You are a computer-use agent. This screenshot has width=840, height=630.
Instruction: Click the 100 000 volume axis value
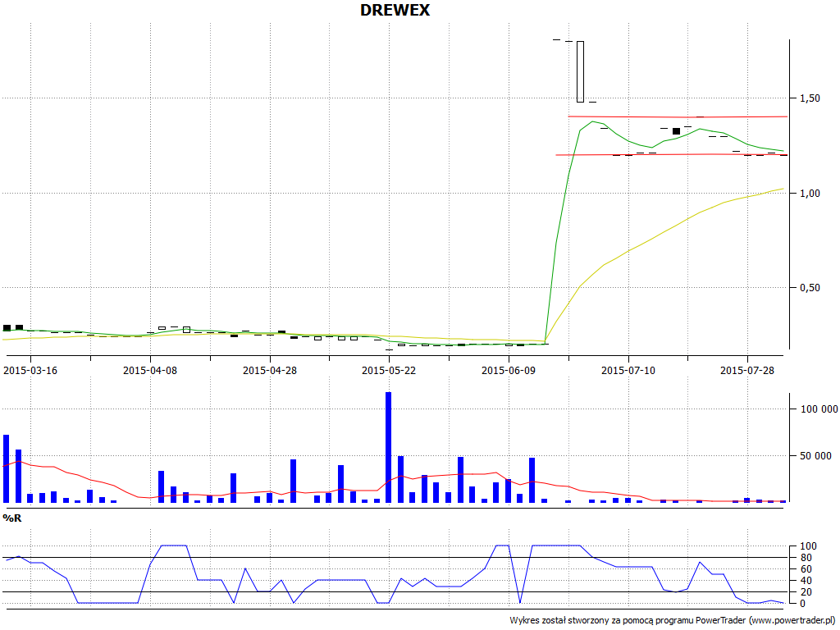(x=819, y=409)
